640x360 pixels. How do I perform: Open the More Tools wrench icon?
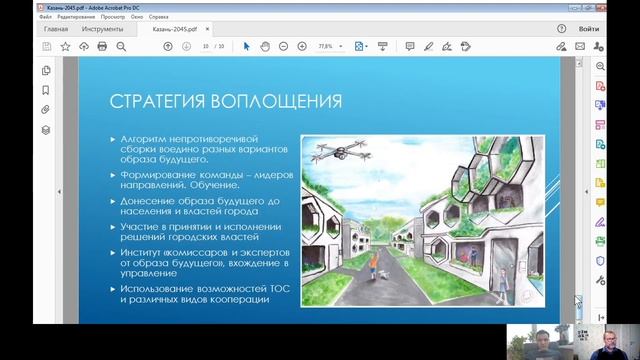600,280
